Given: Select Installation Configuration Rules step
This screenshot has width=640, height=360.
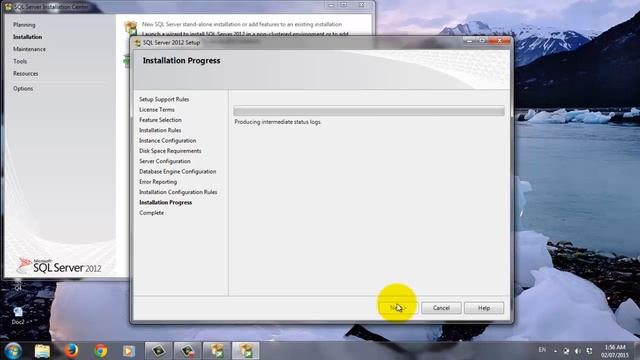Looking at the screenshot, I should (x=178, y=192).
